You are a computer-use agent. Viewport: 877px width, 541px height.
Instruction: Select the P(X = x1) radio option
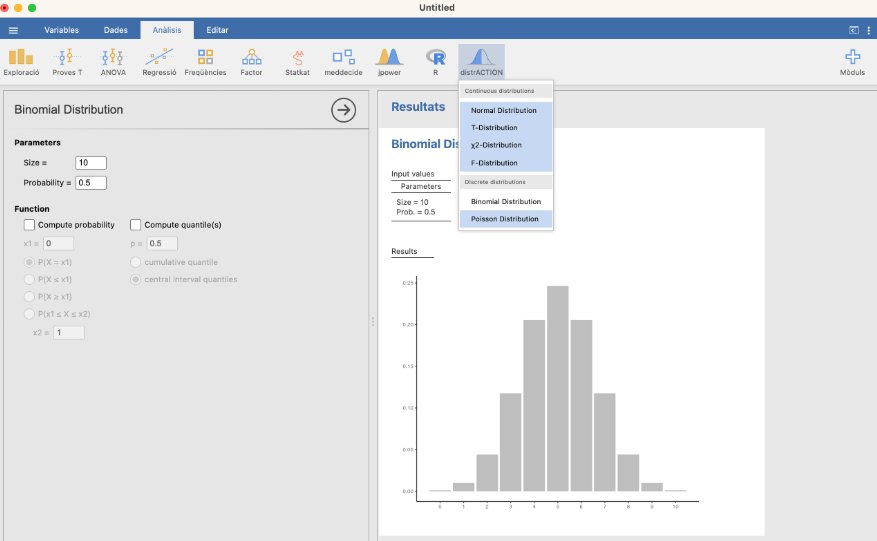[x=29, y=262]
